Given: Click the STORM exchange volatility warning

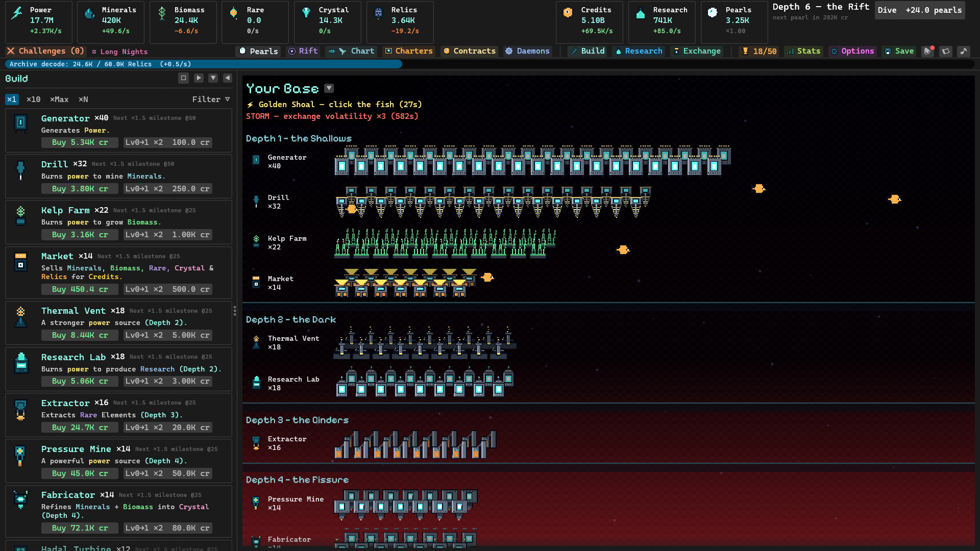Looking at the screenshot, I should 332,116.
